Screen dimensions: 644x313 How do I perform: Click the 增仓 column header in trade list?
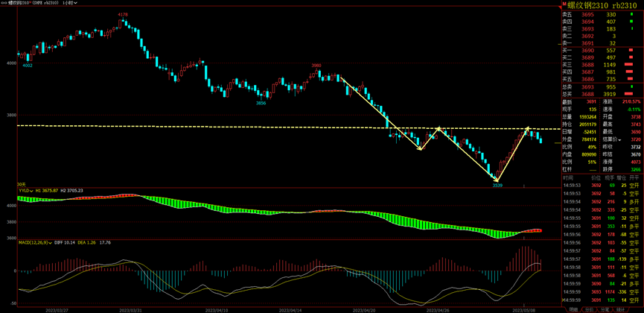point(622,178)
